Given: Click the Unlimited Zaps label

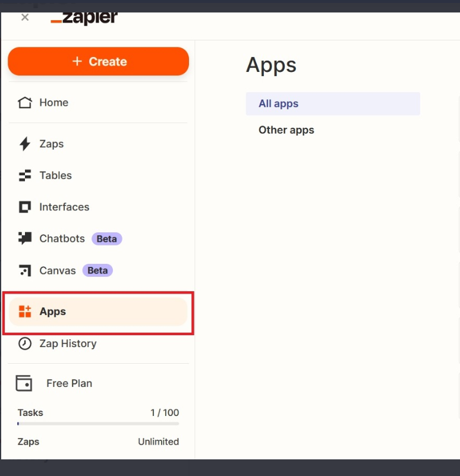Looking at the screenshot, I should [x=158, y=442].
